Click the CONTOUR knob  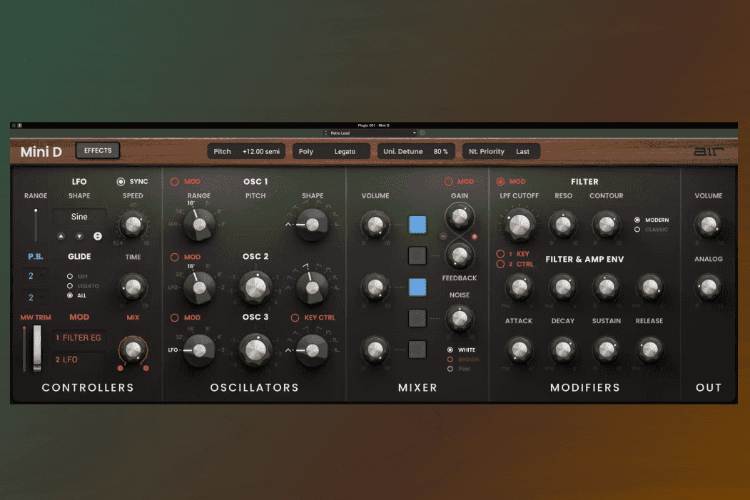607,224
